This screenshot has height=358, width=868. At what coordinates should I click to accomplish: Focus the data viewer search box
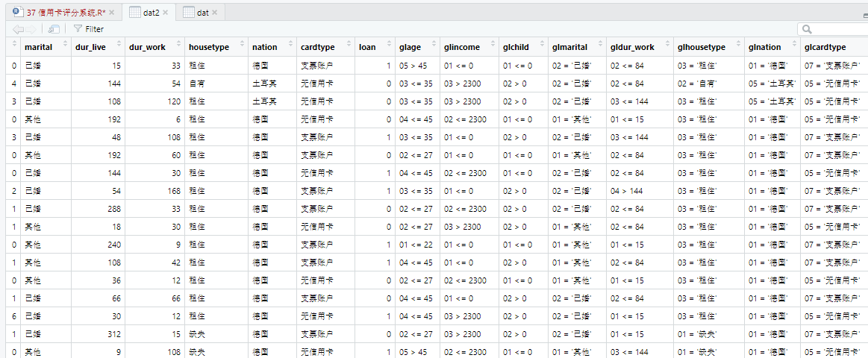coord(833,29)
